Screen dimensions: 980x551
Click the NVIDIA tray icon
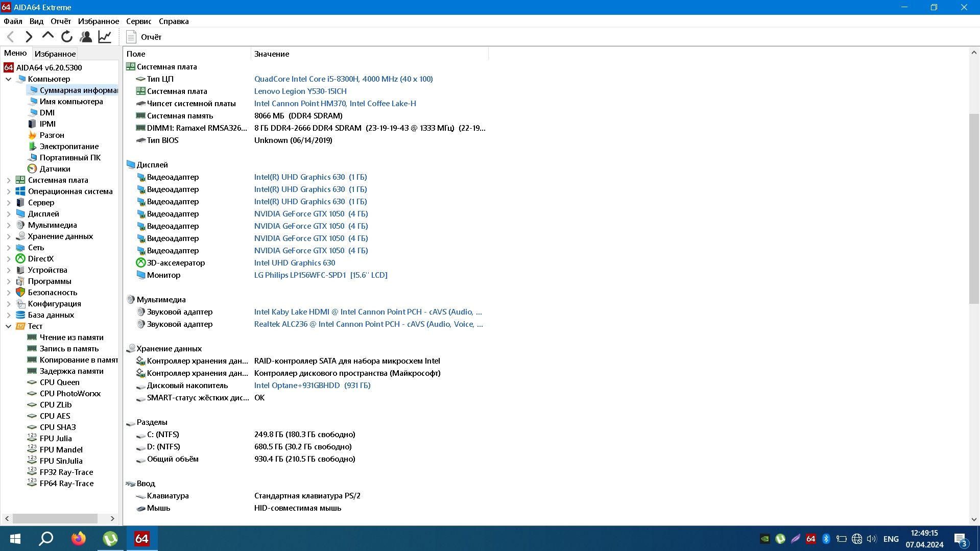tap(764, 539)
